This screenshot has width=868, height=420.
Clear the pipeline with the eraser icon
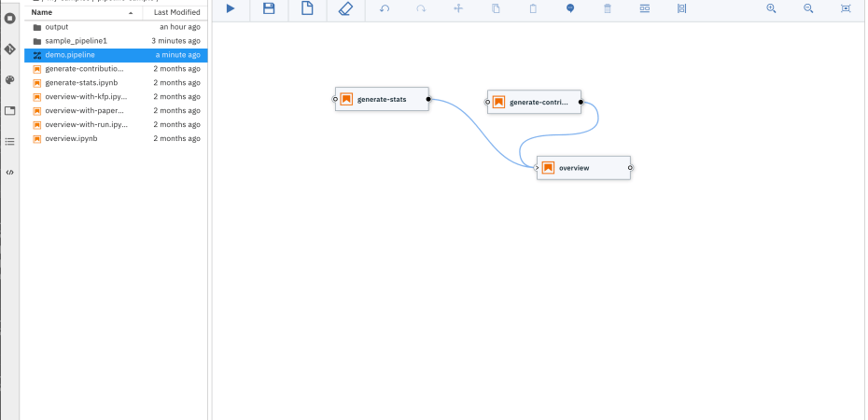point(345,8)
